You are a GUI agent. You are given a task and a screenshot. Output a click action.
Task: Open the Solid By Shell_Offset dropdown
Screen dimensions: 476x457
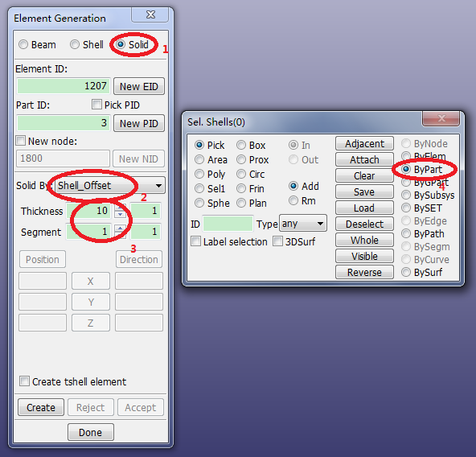(x=110, y=185)
